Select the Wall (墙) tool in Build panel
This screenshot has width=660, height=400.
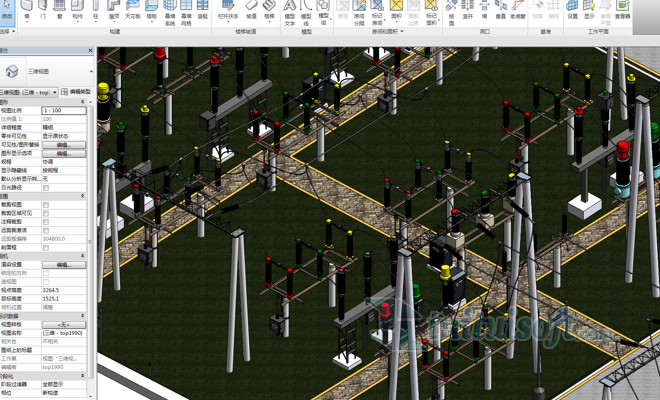[x=26, y=11]
